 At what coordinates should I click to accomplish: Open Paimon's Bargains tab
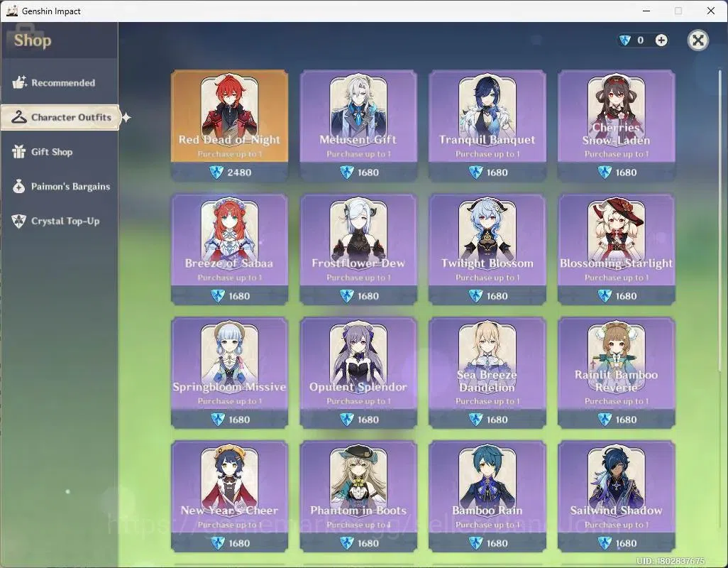(x=60, y=186)
